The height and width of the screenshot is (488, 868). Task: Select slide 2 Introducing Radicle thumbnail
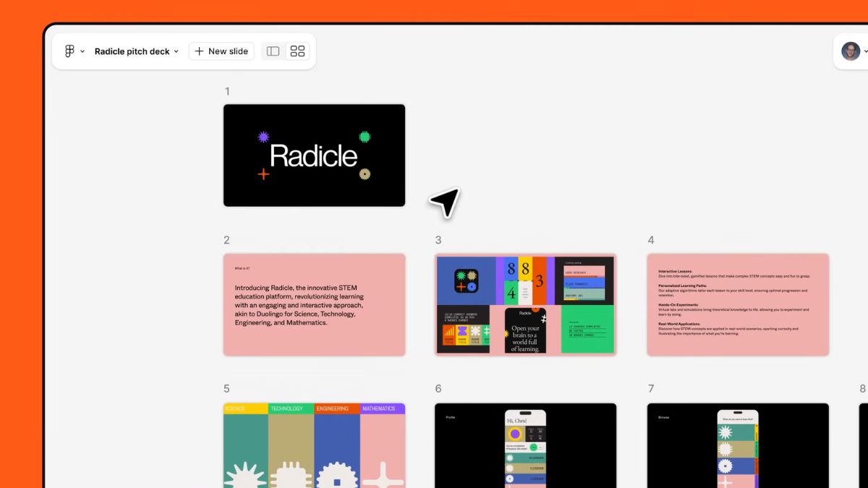coord(314,304)
